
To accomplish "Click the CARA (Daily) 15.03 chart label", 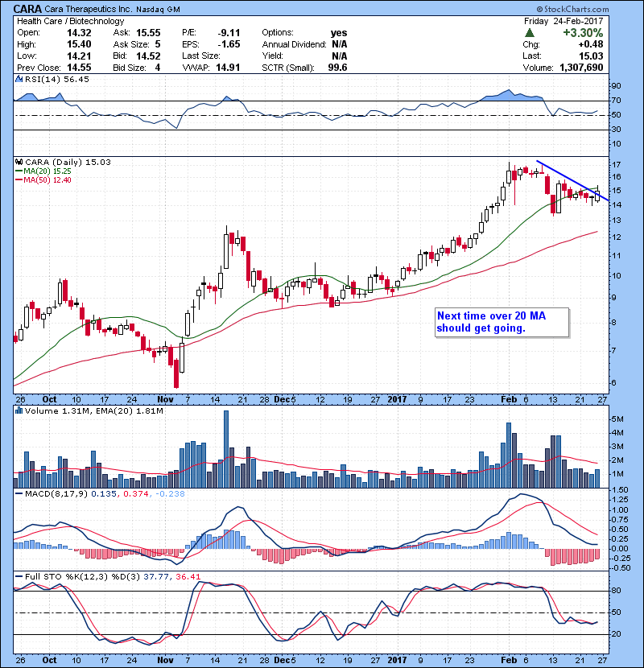I will tap(68, 162).
